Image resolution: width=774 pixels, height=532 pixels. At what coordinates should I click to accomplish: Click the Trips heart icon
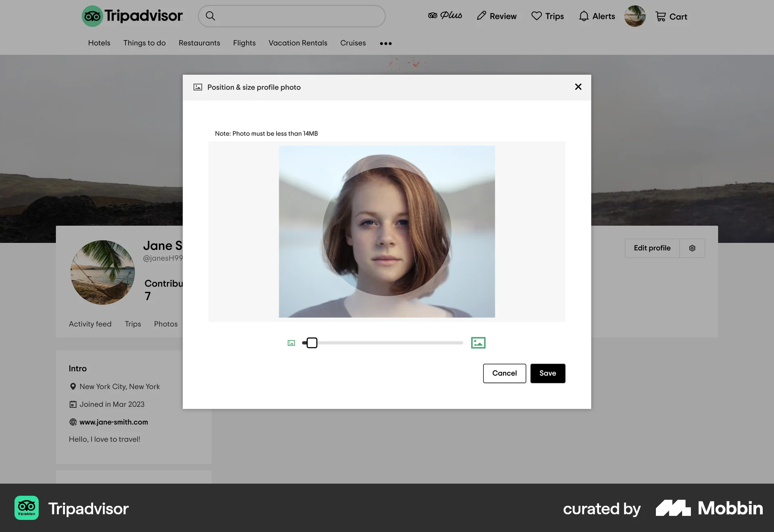537,16
